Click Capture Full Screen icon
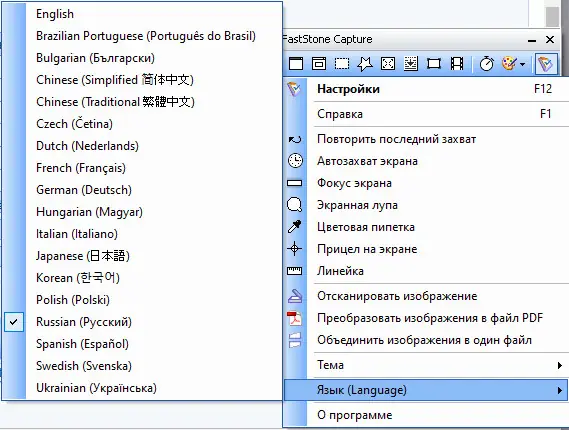Image resolution: width=569 pixels, height=430 pixels. click(388, 64)
